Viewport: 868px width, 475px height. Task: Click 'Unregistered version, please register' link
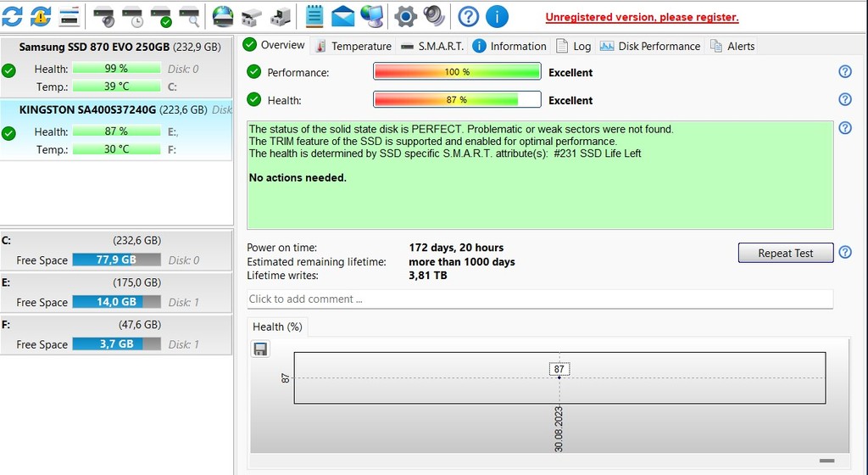pos(642,17)
